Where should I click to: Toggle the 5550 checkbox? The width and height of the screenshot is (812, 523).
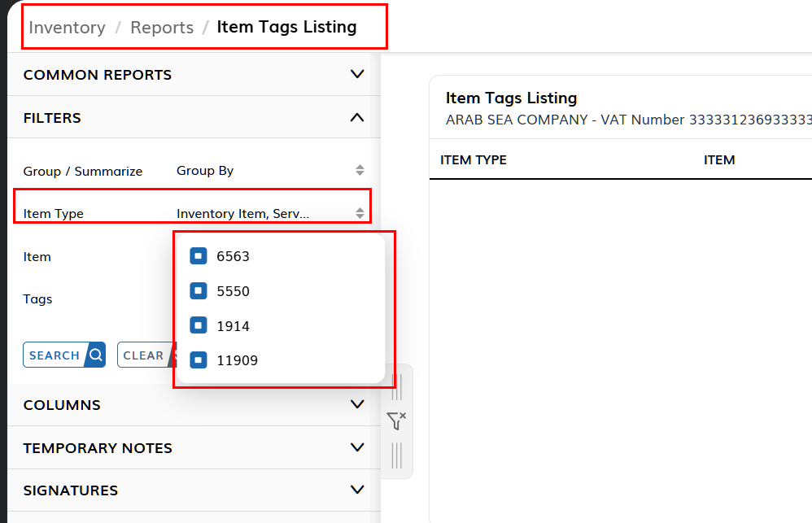coord(199,291)
